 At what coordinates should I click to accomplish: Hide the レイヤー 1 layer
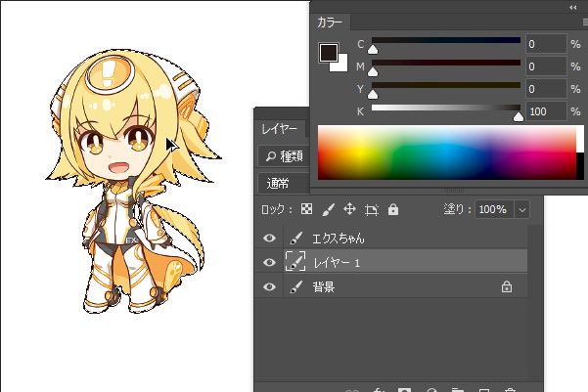click(x=269, y=262)
